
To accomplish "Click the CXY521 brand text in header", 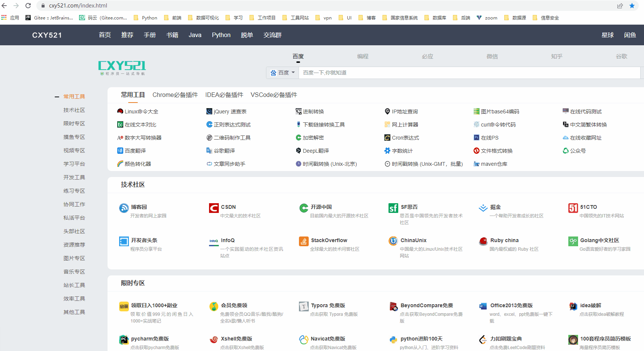I will [x=47, y=35].
